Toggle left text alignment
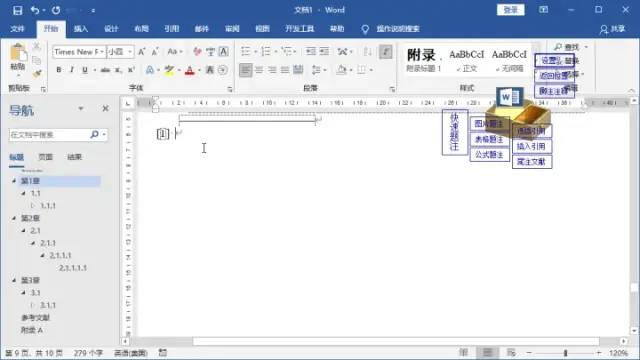 [x=245, y=70]
